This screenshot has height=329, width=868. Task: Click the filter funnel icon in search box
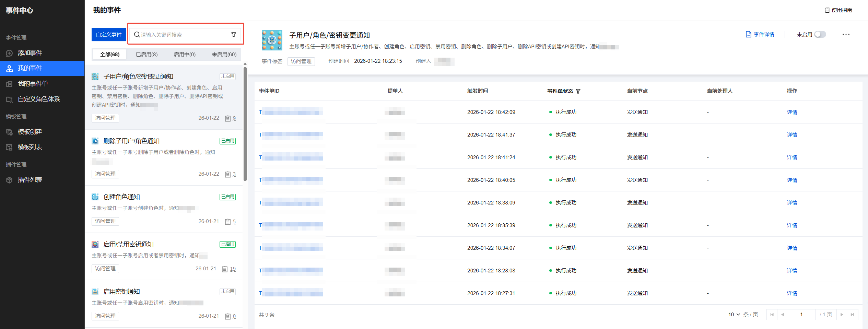coord(233,35)
